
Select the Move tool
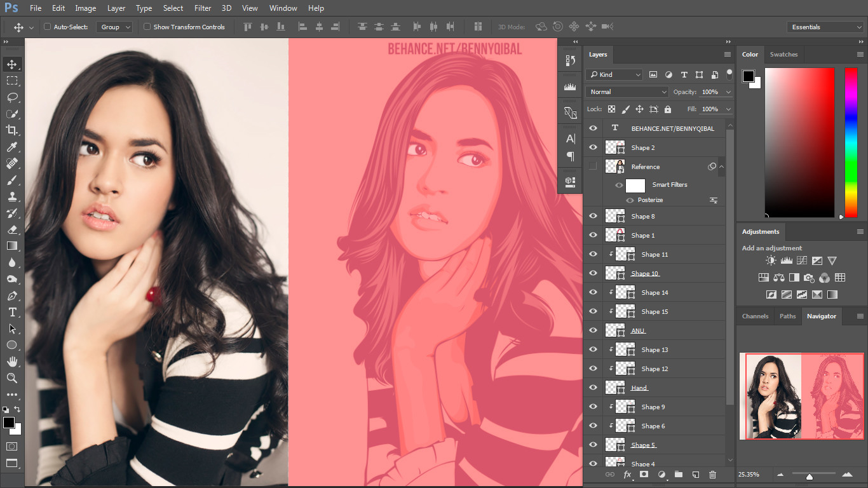pos(12,64)
